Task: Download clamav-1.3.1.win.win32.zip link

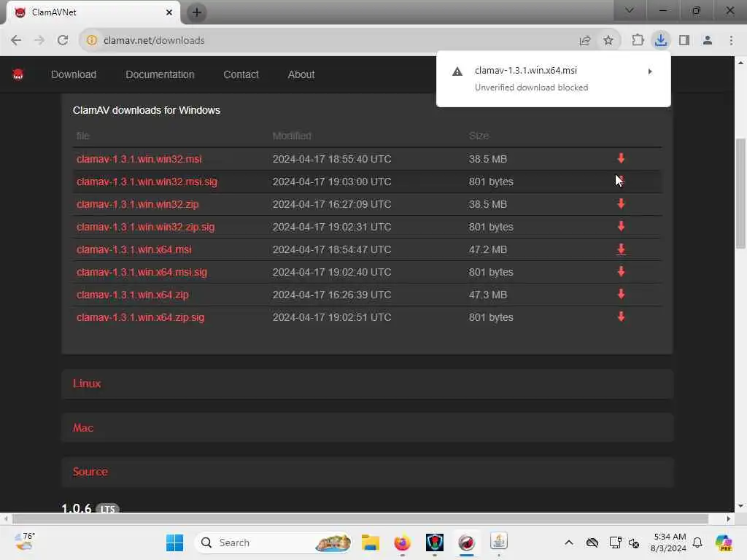Action: (x=138, y=204)
